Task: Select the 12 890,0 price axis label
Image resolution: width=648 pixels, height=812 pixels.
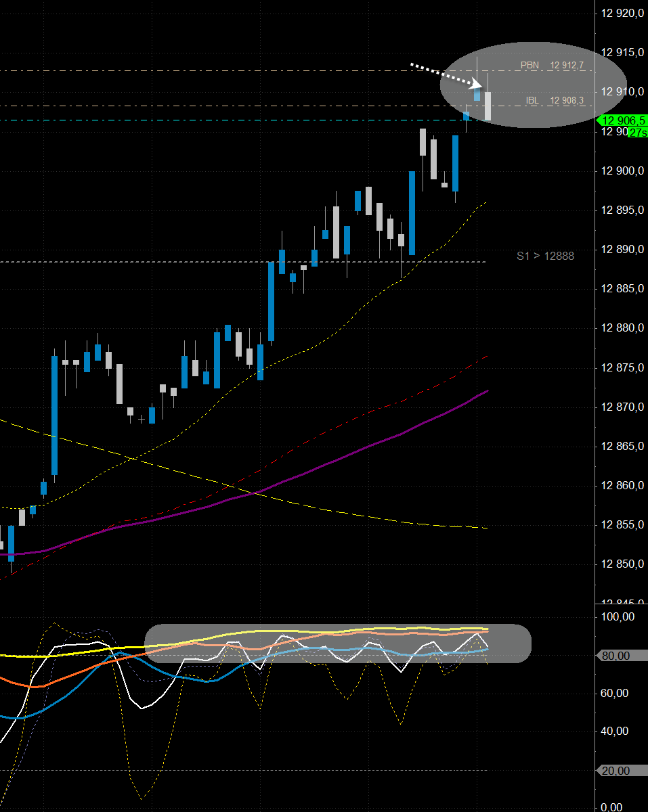Action: 622,249
